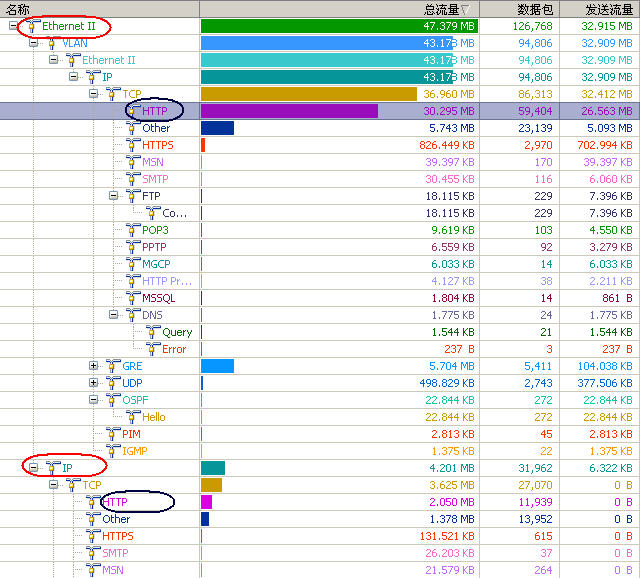The image size is (640, 578).
Task: Click the POP3 protocol icon
Action: click(x=133, y=230)
